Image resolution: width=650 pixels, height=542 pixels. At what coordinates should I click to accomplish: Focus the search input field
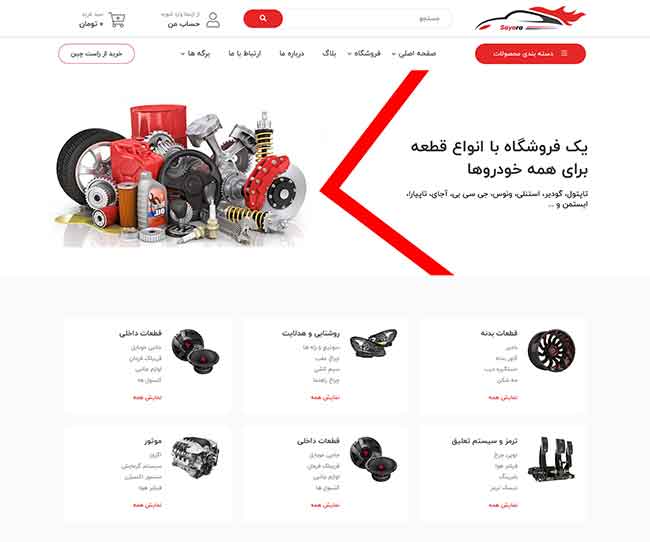pos(367,19)
